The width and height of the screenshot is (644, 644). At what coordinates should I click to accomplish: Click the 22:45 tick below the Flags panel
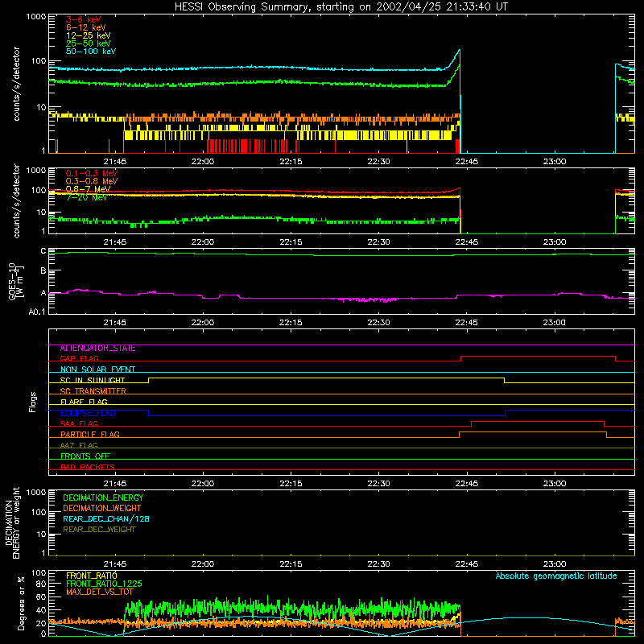467,484
